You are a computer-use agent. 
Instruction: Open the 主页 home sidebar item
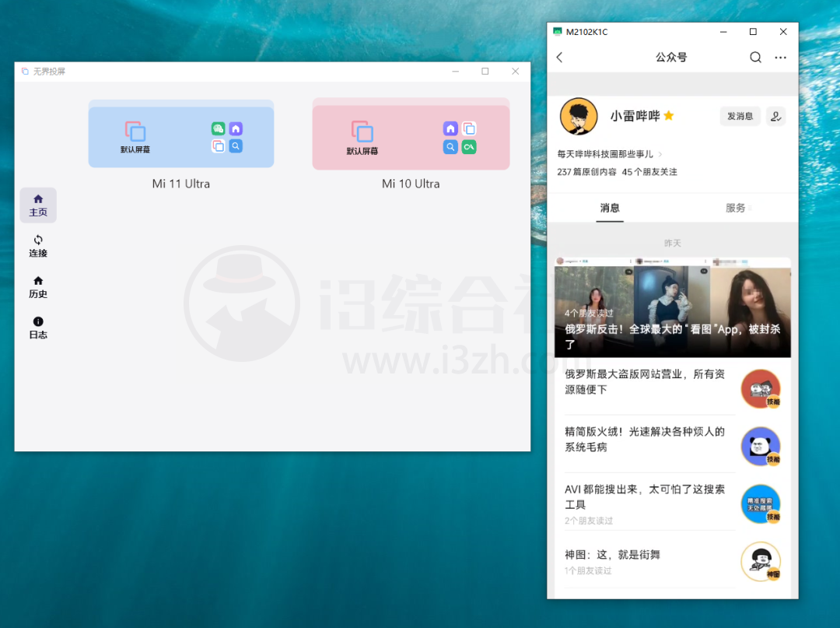(38, 205)
